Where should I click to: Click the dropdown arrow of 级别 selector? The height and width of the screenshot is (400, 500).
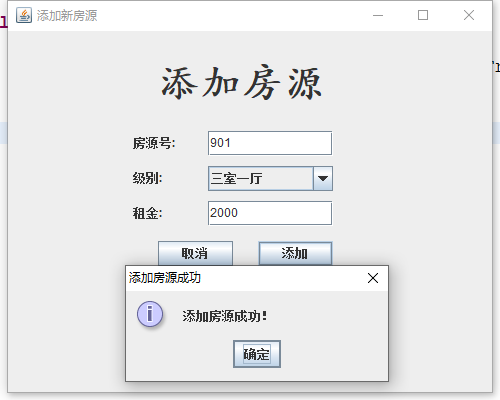323,179
